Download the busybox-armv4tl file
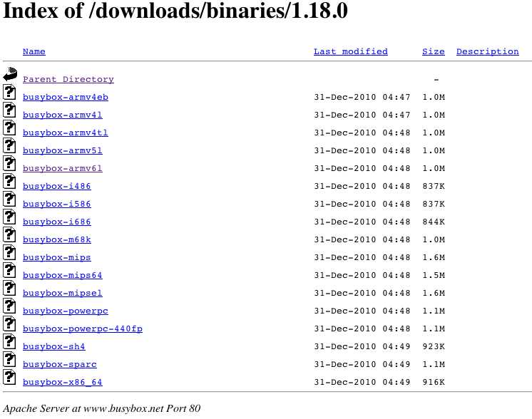The width and height of the screenshot is (532, 419). [x=66, y=133]
